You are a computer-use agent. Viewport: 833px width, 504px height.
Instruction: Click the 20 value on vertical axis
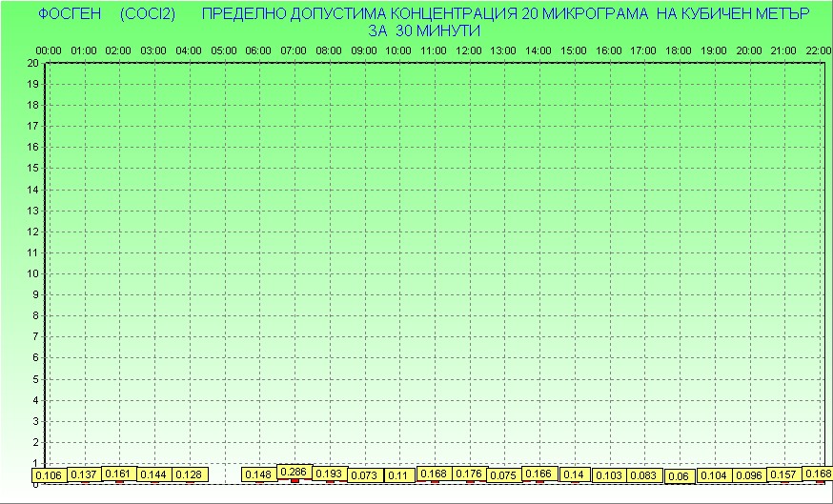(32, 63)
